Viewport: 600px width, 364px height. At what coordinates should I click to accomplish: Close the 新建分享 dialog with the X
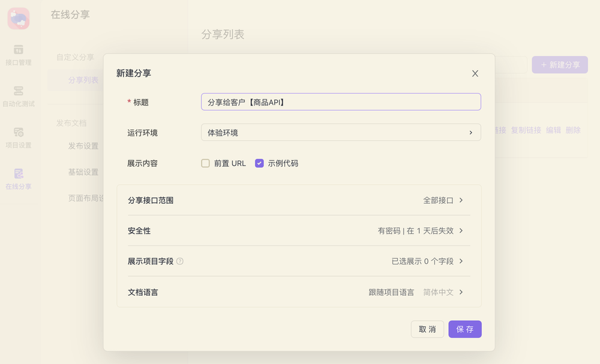(x=475, y=73)
